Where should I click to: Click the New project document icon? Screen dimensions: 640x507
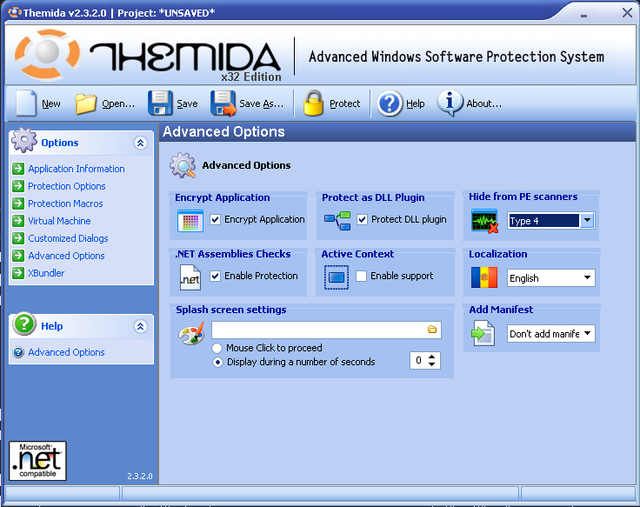[26, 104]
